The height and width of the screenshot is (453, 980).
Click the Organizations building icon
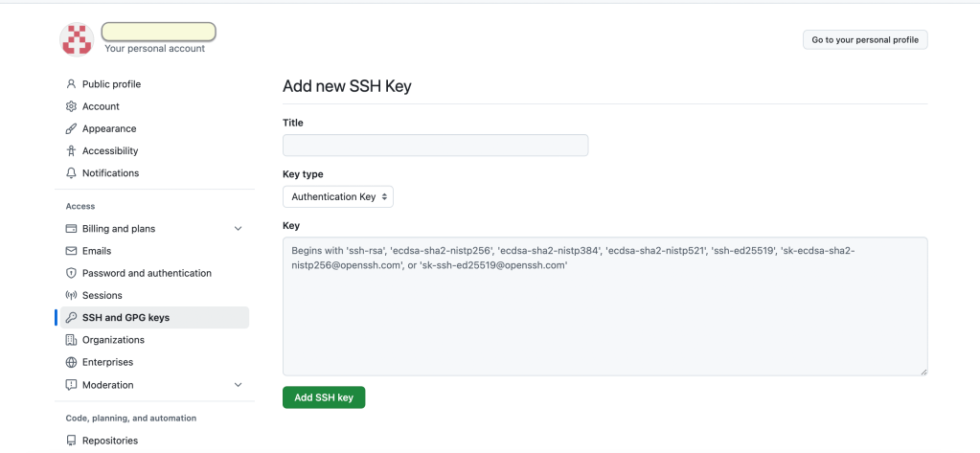(x=71, y=340)
